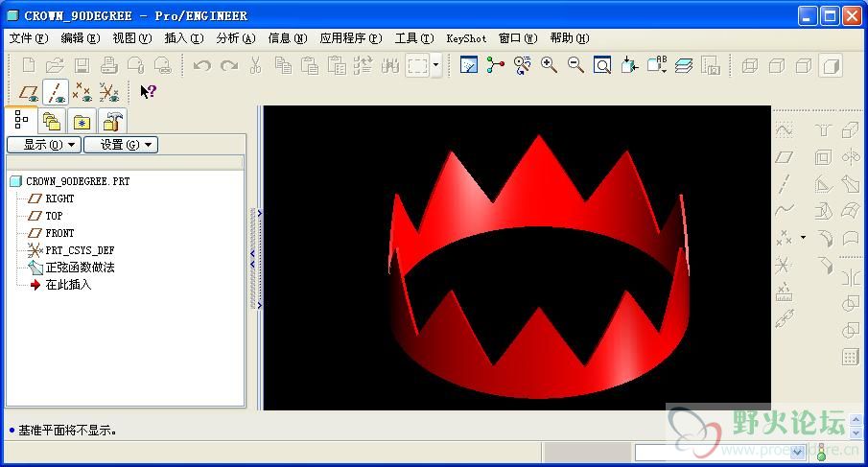
Task: Open the selection filter dropdown in status bar
Action: tap(797, 452)
